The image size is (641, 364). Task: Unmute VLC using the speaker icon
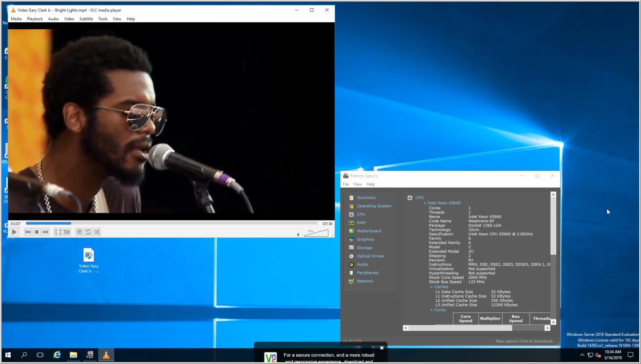click(299, 234)
